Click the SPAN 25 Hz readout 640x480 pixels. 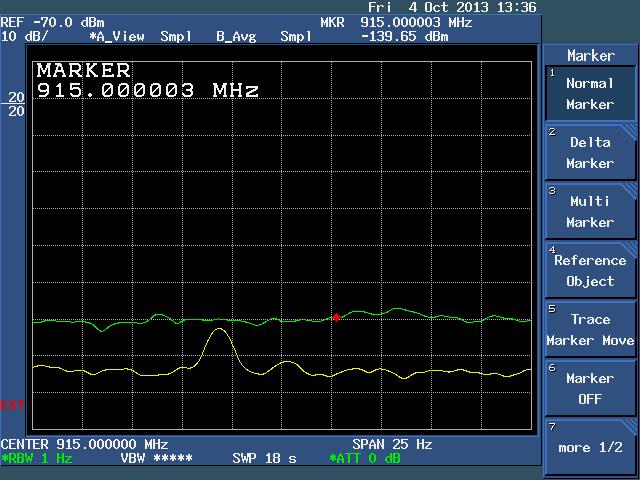(x=392, y=444)
